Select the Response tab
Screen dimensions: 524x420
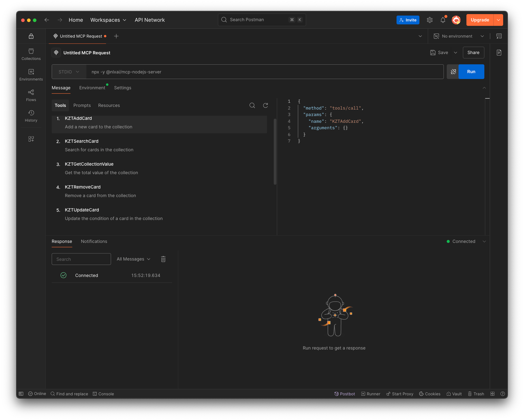[x=62, y=241]
